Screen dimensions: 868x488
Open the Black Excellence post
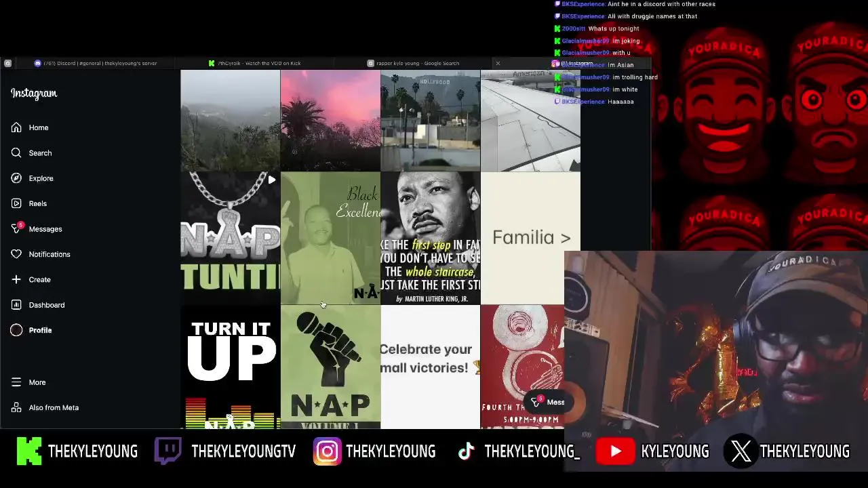pyautogui.click(x=330, y=238)
